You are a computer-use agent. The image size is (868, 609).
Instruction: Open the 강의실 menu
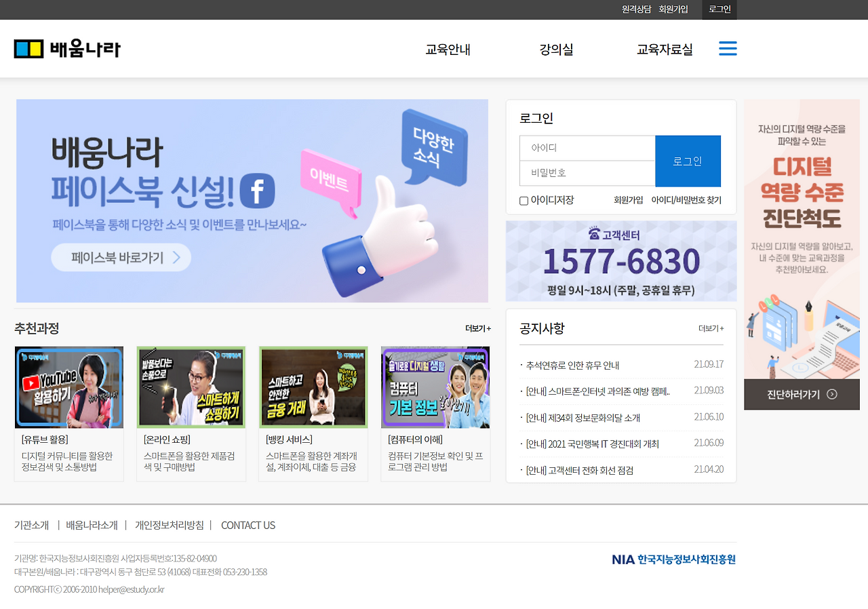(x=555, y=49)
